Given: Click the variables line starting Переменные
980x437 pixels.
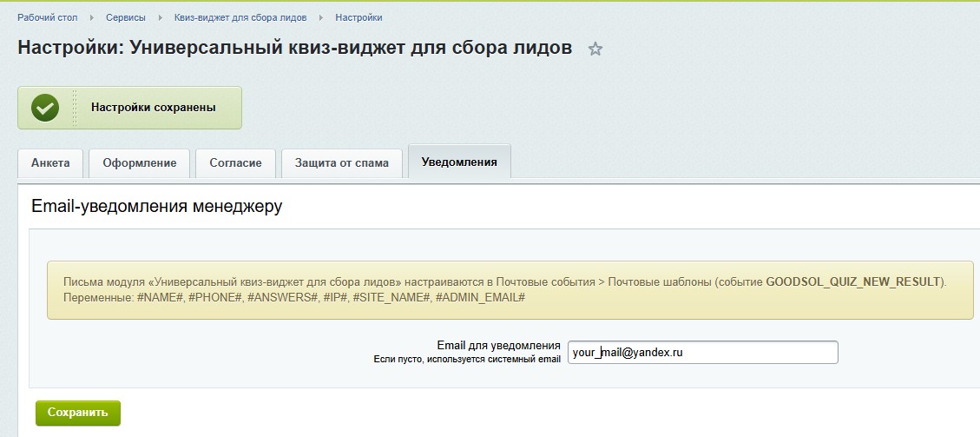Looking at the screenshot, I should click(x=293, y=298).
